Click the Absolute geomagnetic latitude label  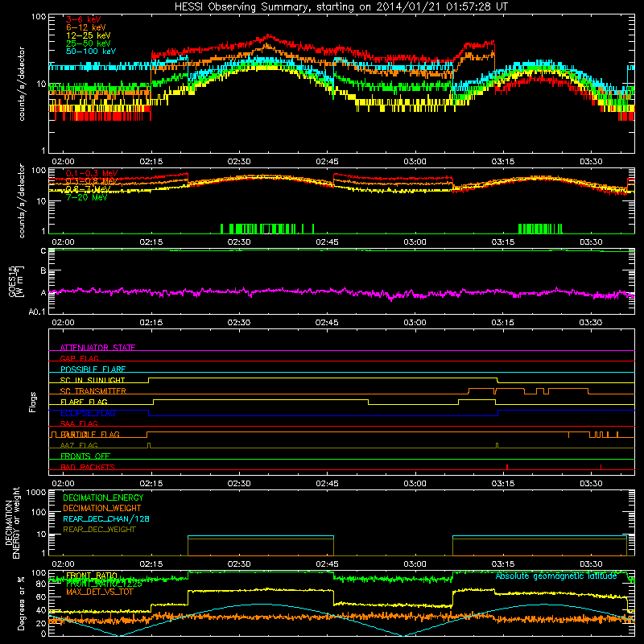pyautogui.click(x=556, y=576)
